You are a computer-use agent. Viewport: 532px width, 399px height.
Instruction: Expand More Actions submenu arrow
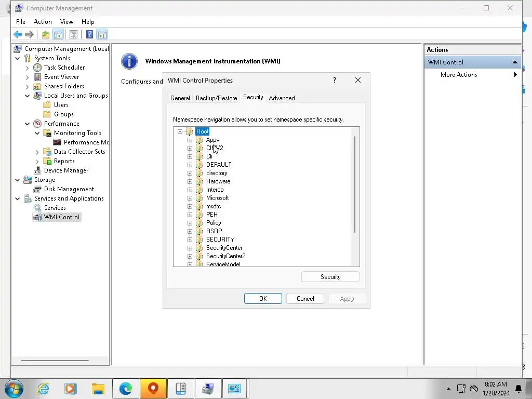(515, 75)
